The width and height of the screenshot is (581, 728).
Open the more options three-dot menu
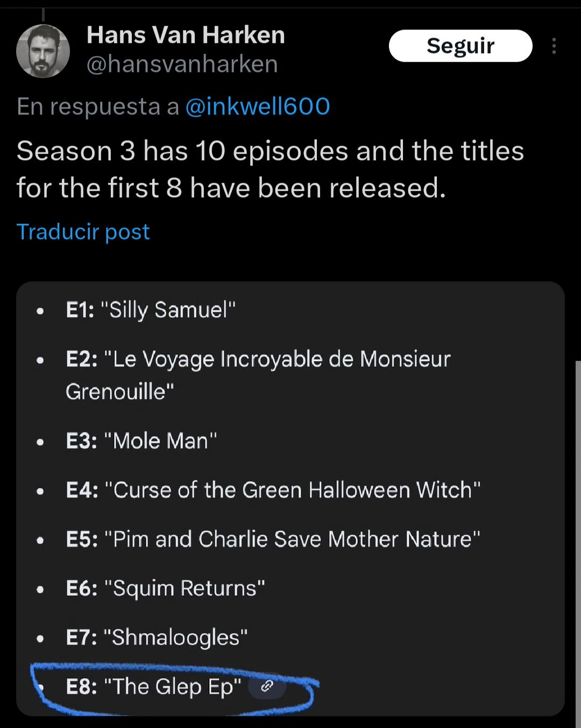click(554, 46)
